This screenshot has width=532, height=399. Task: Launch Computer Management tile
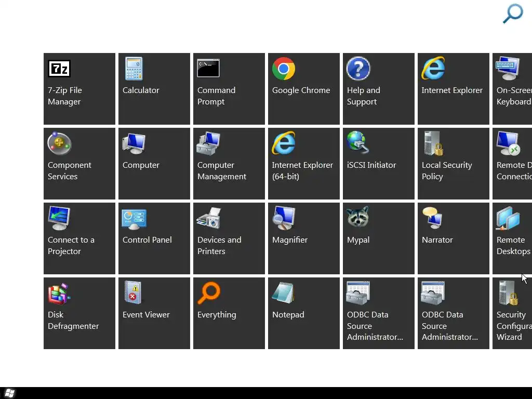(229, 164)
